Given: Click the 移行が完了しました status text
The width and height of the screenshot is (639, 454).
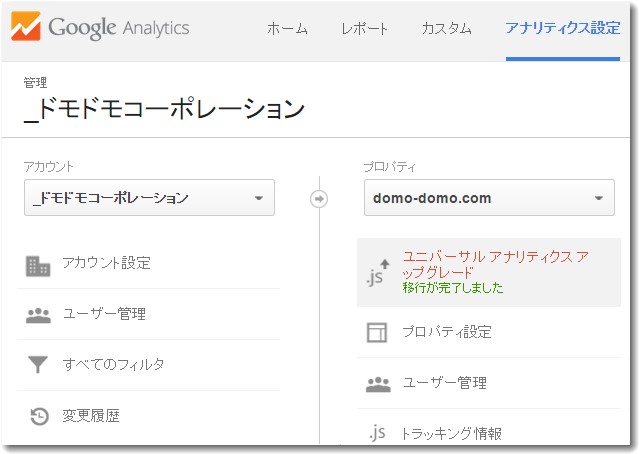Looking at the screenshot, I should click(x=453, y=288).
